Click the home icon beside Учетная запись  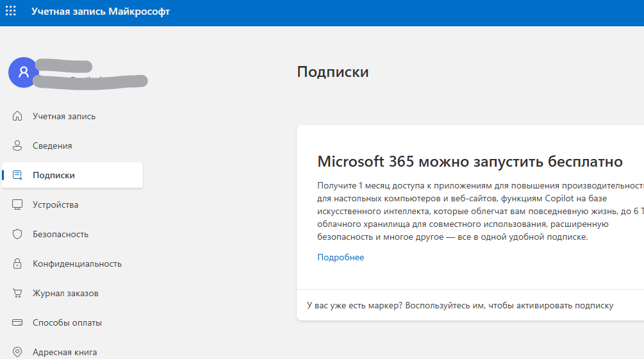click(x=17, y=116)
